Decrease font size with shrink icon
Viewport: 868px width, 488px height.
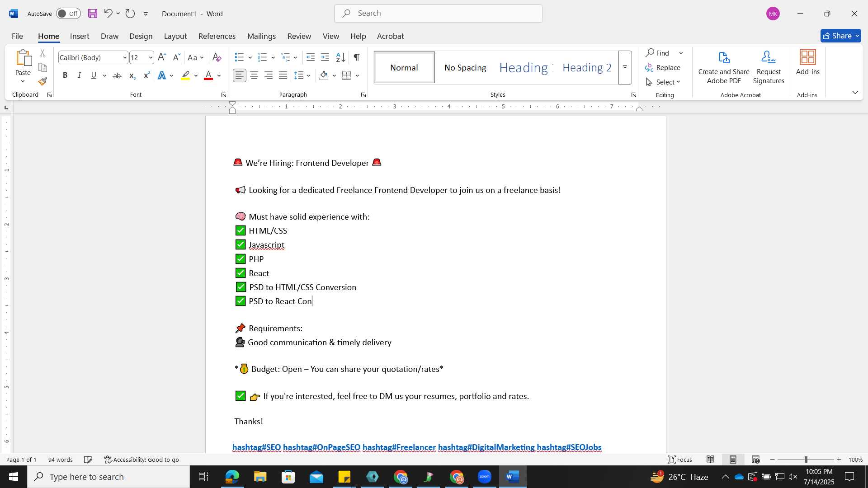[177, 57]
